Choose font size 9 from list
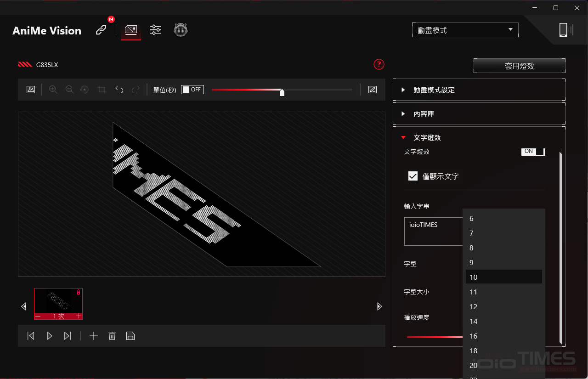Screen dimensions: 588x379 tap(504, 263)
